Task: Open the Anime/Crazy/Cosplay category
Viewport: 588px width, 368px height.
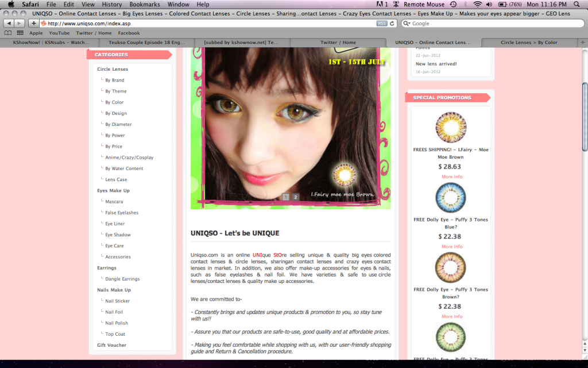Action: click(x=129, y=158)
